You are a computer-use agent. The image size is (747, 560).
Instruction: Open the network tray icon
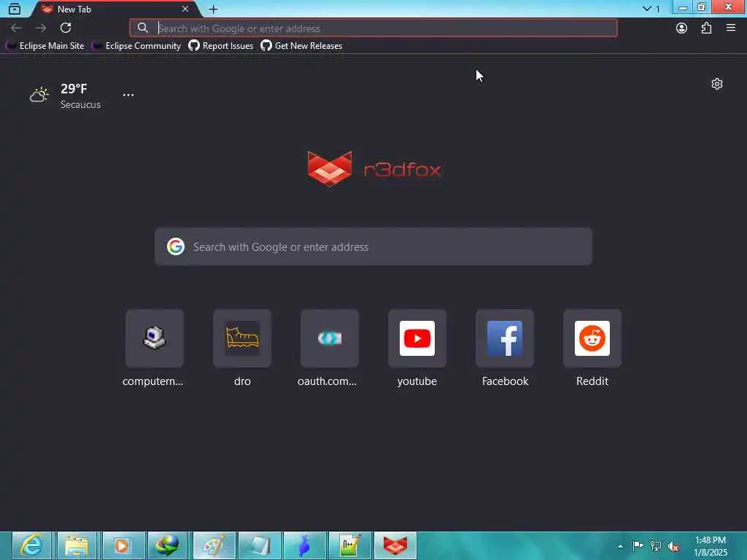(656, 546)
